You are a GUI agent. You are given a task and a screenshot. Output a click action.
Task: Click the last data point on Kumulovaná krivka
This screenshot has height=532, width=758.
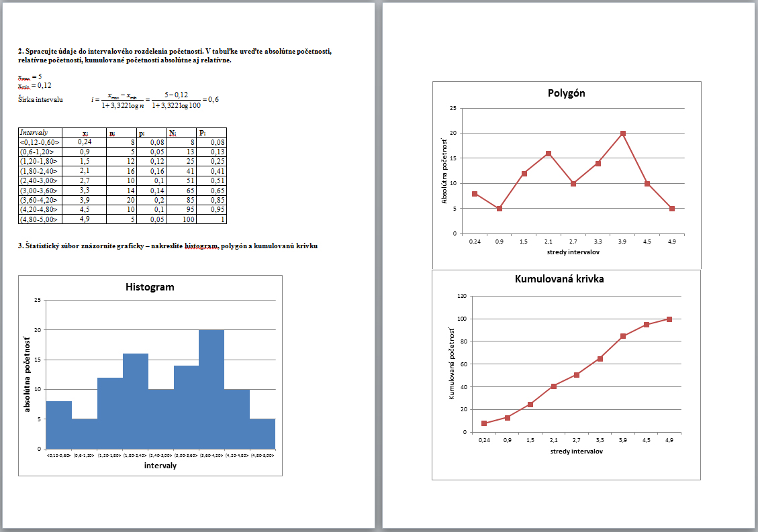point(669,319)
